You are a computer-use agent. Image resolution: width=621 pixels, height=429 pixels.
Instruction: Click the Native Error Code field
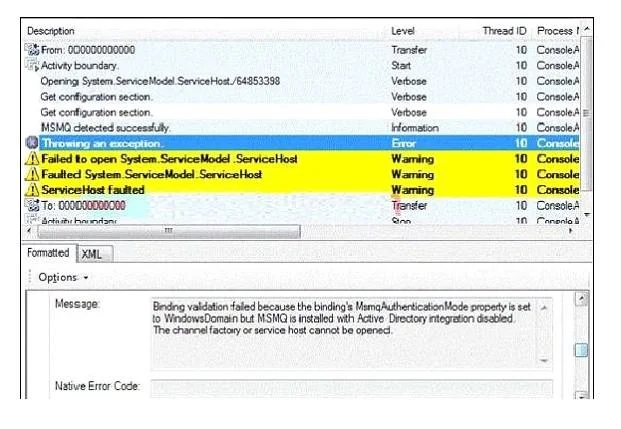(351, 388)
